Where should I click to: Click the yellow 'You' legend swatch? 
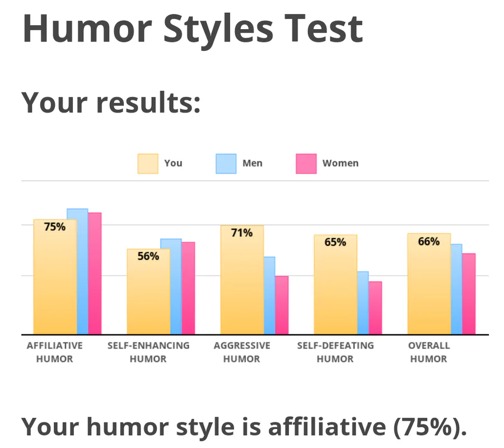[x=148, y=164]
